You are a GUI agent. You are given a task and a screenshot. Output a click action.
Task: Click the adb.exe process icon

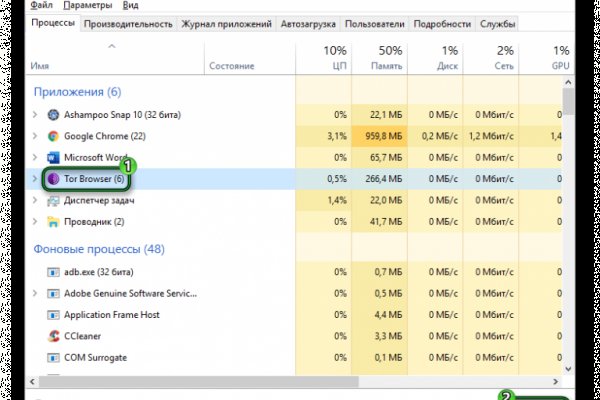(x=54, y=271)
